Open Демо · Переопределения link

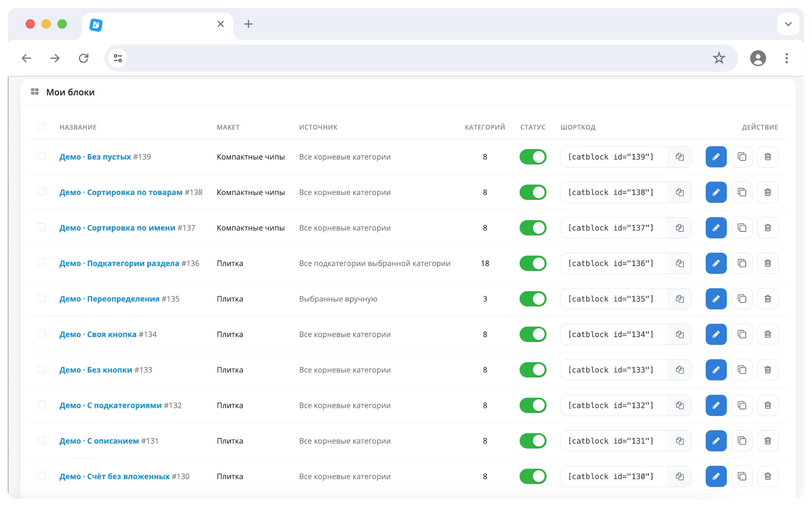(110, 299)
